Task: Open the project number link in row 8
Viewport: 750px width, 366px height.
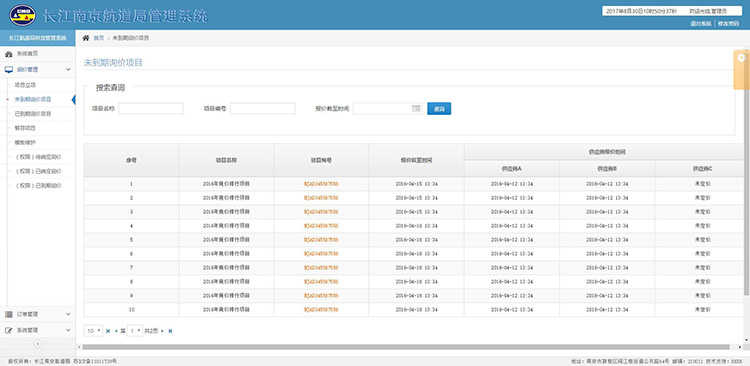Action: tap(321, 282)
